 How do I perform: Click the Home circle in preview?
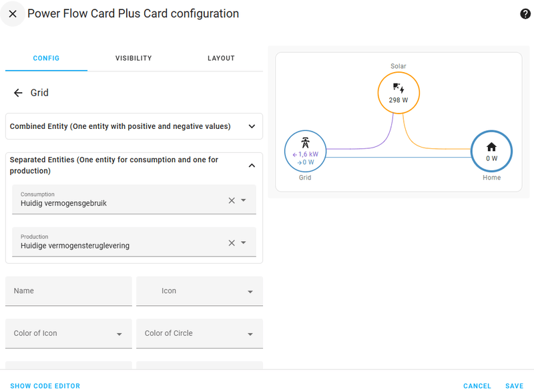[x=491, y=151]
